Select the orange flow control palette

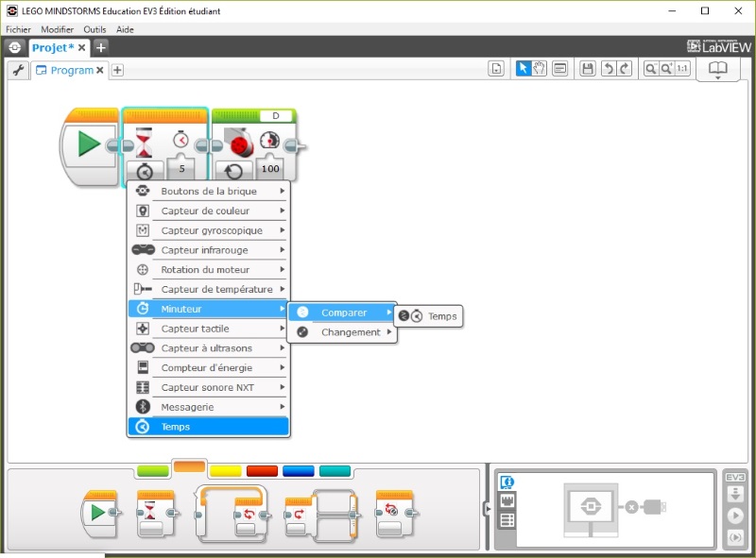pyautogui.click(x=190, y=466)
